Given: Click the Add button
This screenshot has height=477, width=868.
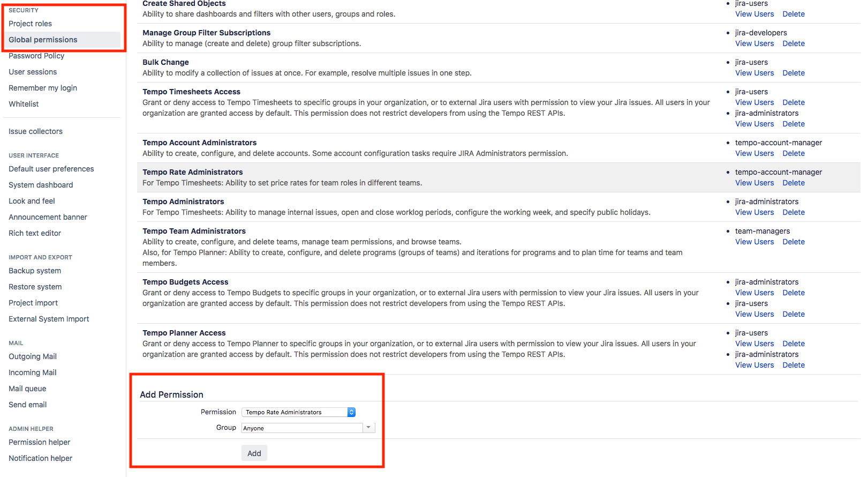Looking at the screenshot, I should pos(254,453).
